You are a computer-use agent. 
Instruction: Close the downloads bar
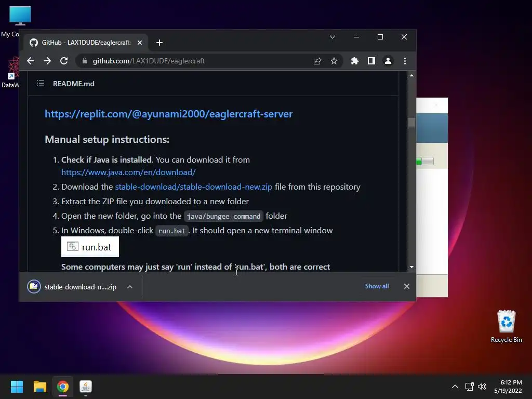point(407,286)
